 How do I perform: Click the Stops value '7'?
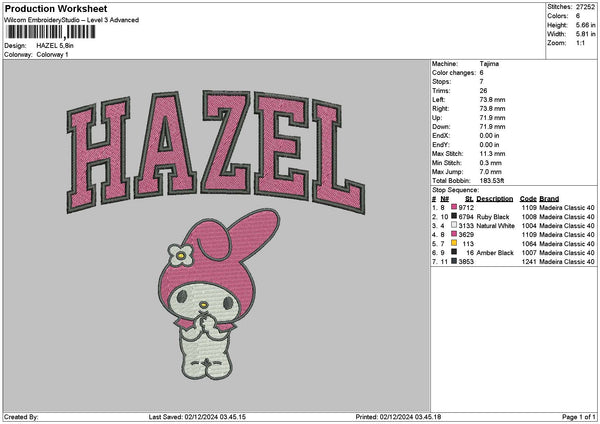pos(481,82)
